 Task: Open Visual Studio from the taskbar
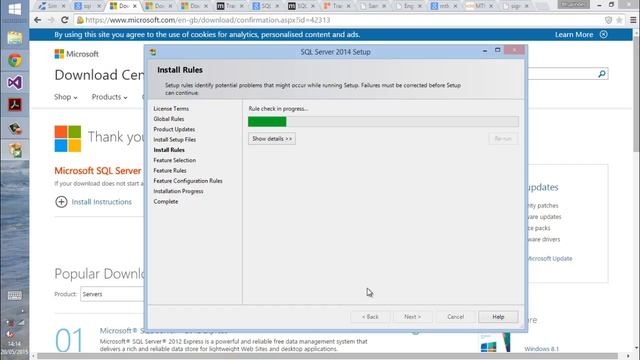(x=15, y=83)
